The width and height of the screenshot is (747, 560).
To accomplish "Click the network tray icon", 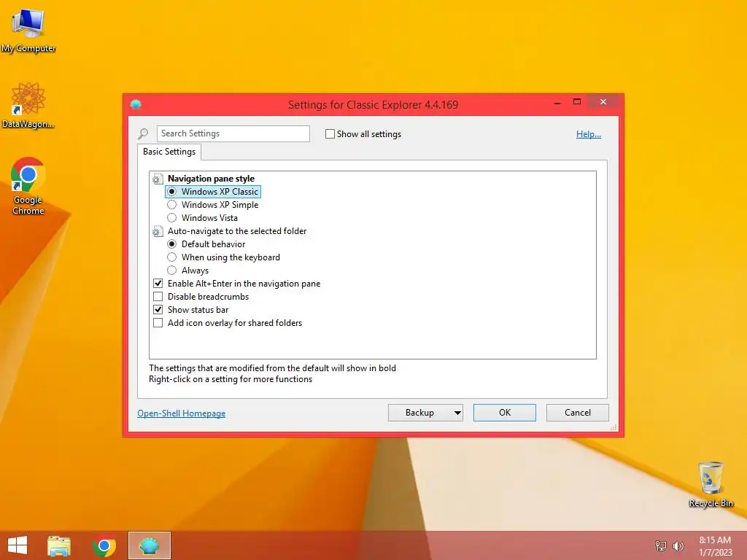I will pos(661,545).
